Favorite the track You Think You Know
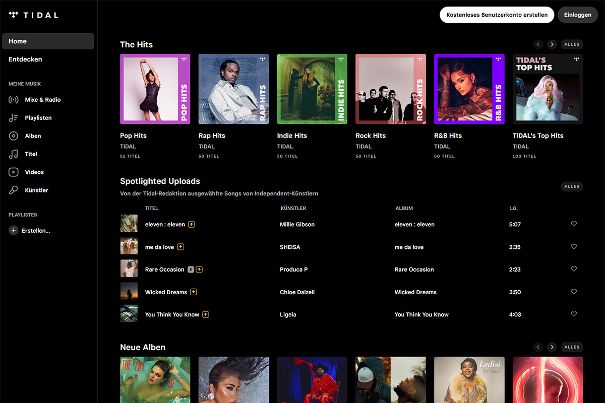The width and height of the screenshot is (605, 403). point(574,314)
